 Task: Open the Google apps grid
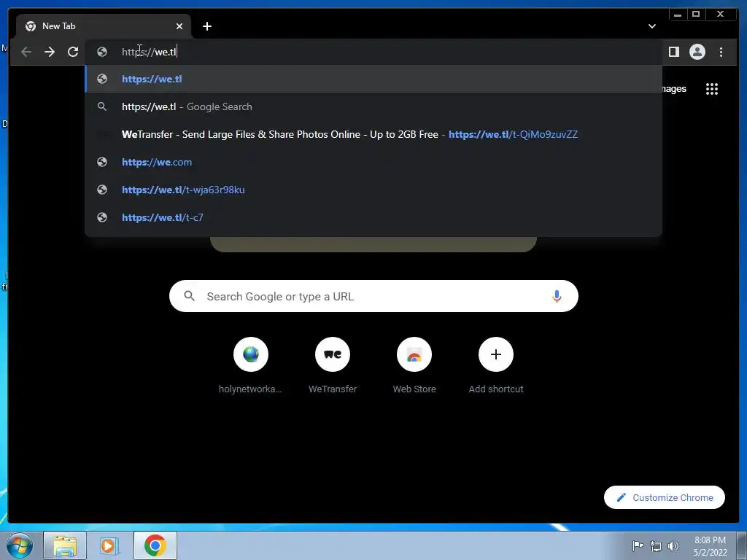[712, 89]
